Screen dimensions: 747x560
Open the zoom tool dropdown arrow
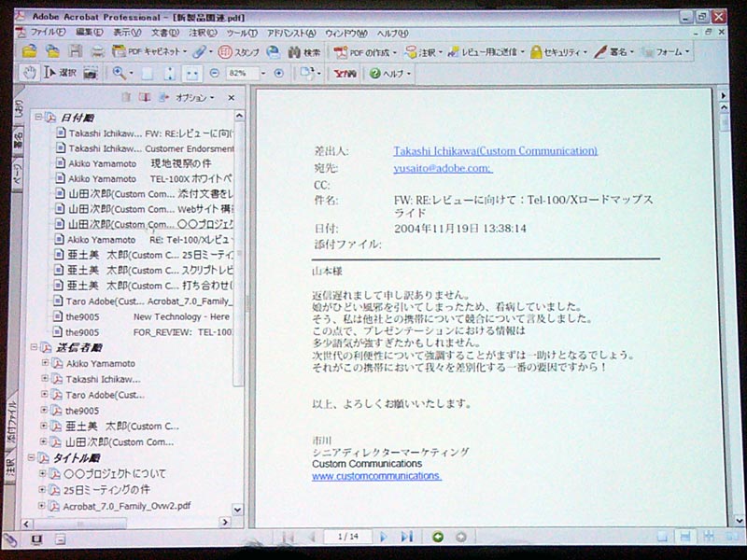pos(132,74)
